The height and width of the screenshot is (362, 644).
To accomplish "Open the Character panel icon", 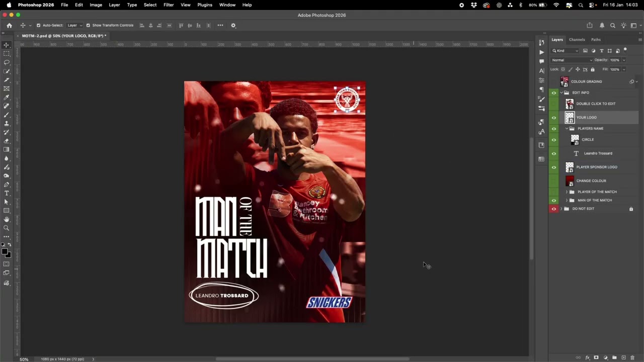I will point(541,70).
